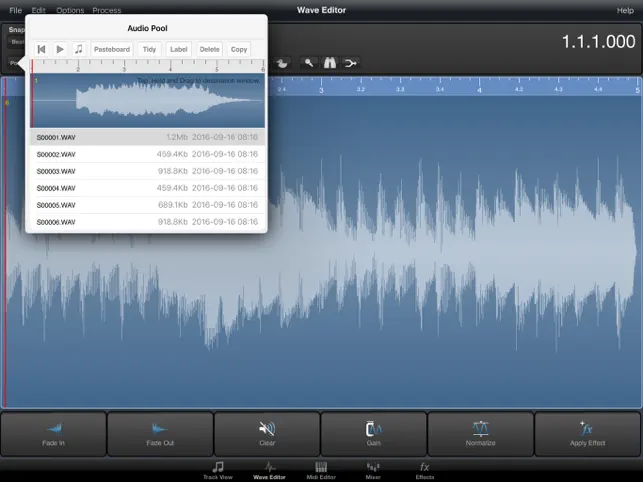Click the 918.8Kb size in the S00003.WAV row
The width and height of the screenshot is (643, 482).
point(173,171)
